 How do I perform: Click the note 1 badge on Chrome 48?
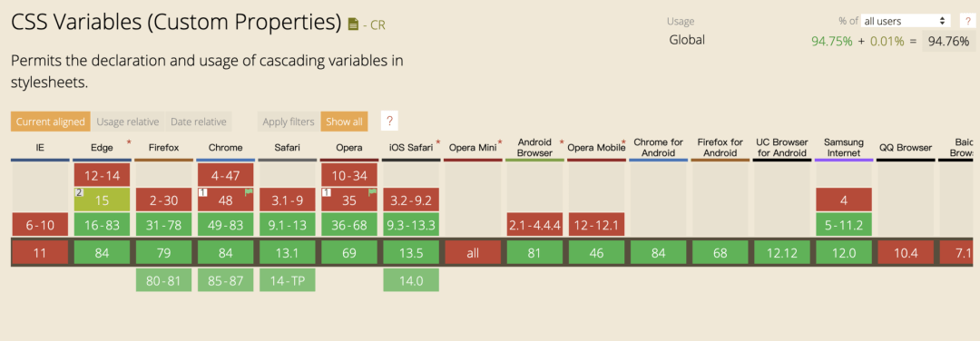[x=203, y=192]
